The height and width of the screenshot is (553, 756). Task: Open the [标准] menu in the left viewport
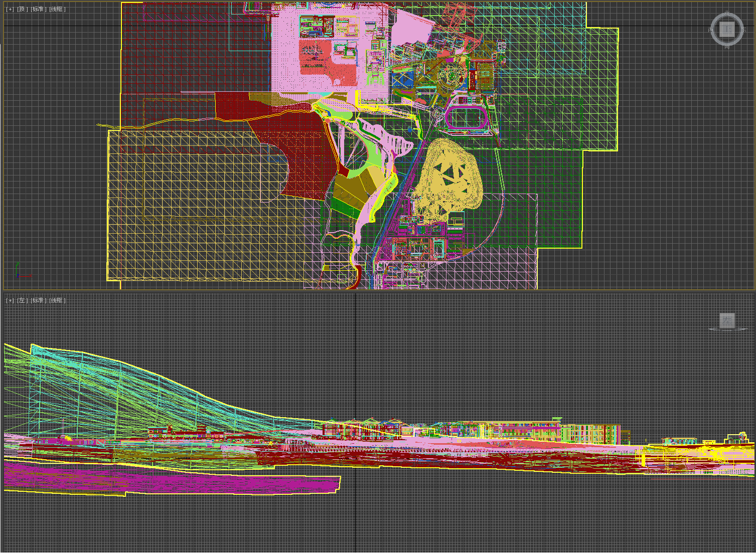38,300
